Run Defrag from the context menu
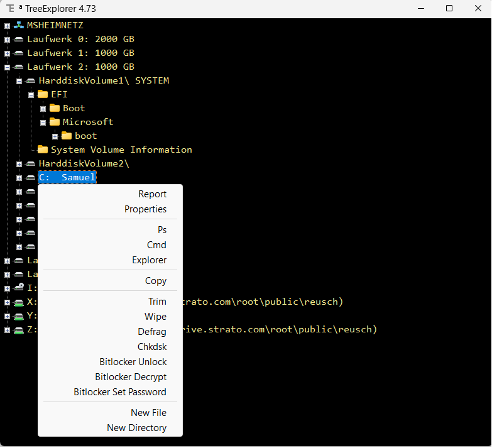This screenshot has height=448, width=492. (x=152, y=332)
